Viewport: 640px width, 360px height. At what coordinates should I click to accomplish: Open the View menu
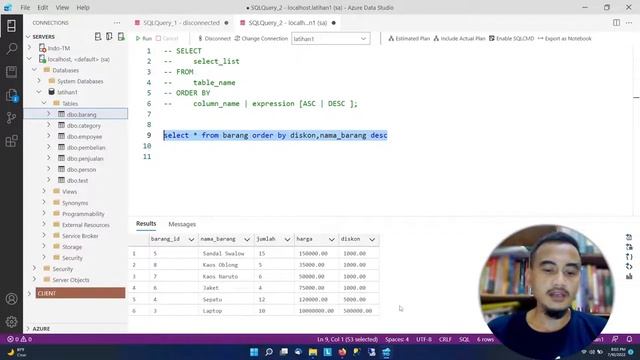click(x=62, y=7)
